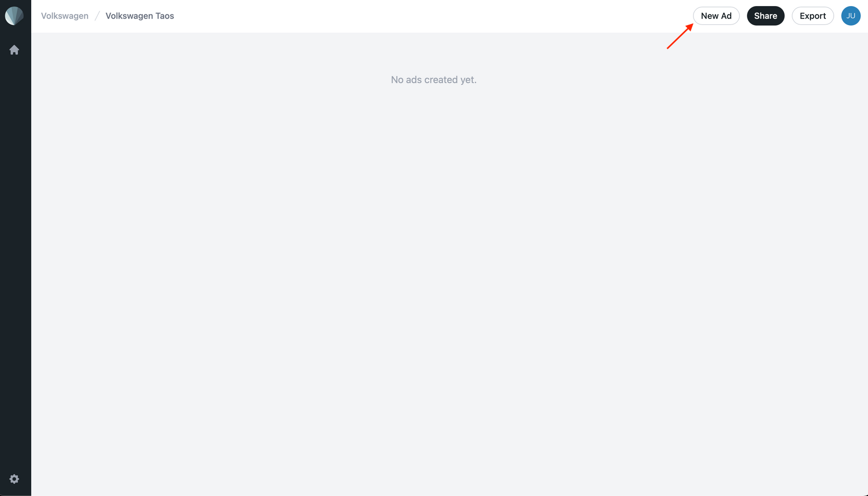The height and width of the screenshot is (496, 868).
Task: Click the settings gear icon
Action: [14, 479]
